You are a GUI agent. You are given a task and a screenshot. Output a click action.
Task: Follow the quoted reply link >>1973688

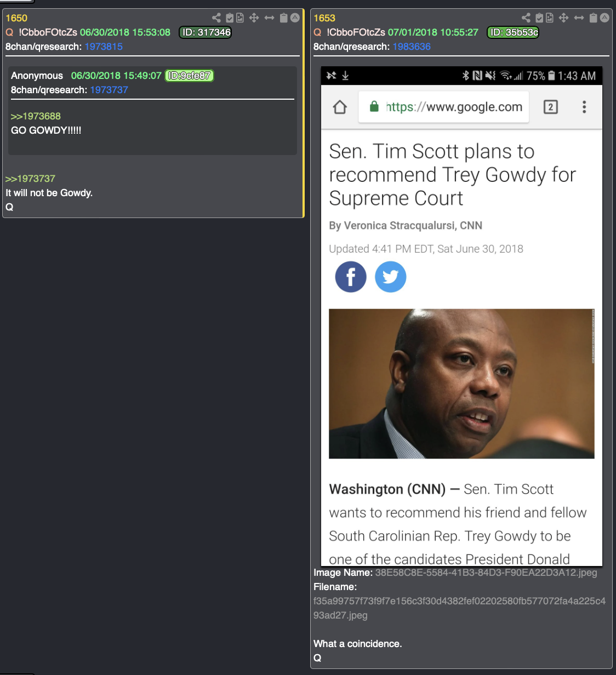tap(36, 116)
